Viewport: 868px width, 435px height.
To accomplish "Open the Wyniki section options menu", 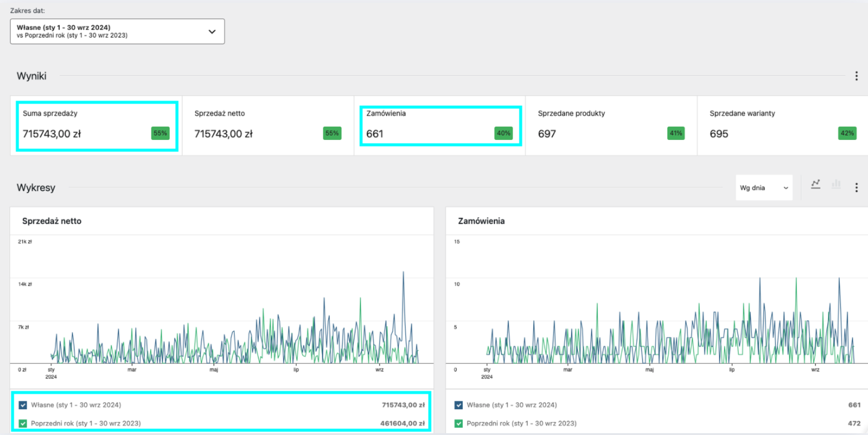I will pyautogui.click(x=856, y=76).
